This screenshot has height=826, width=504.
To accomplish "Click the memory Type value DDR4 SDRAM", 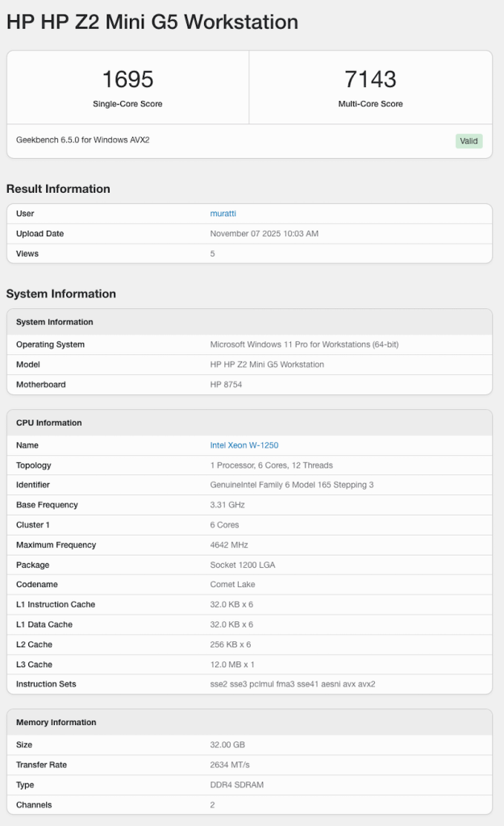I will click(x=237, y=785).
